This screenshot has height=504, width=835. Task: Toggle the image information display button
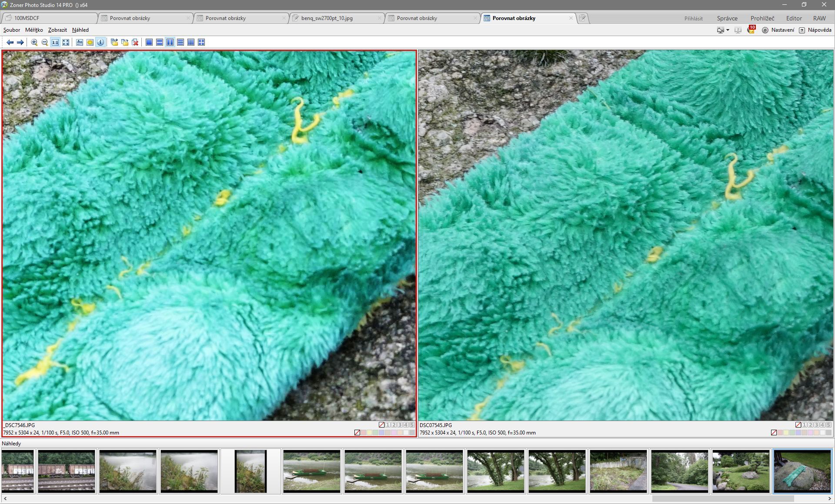click(x=100, y=42)
